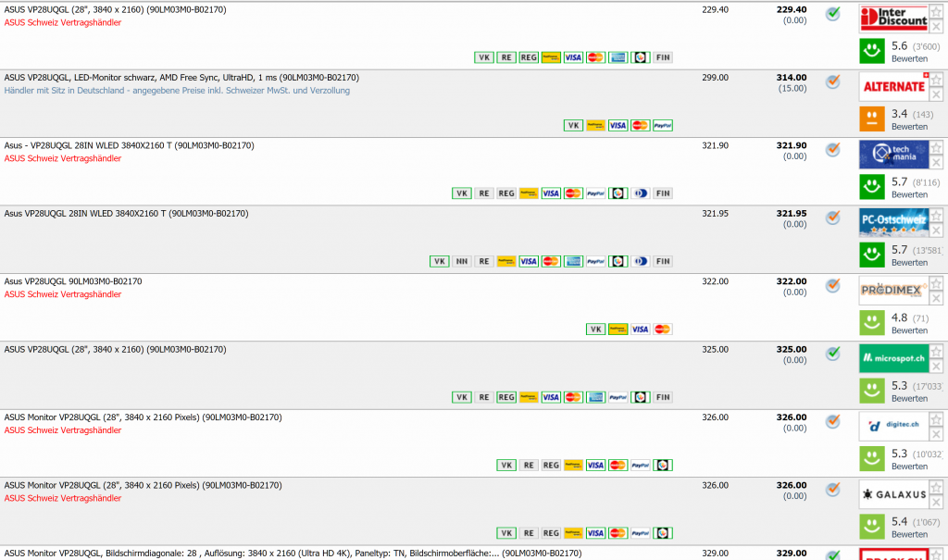Screen dimensions: 948x560
Task: Hide the PC-Ostschweiz offer with X
Action: tap(937, 230)
